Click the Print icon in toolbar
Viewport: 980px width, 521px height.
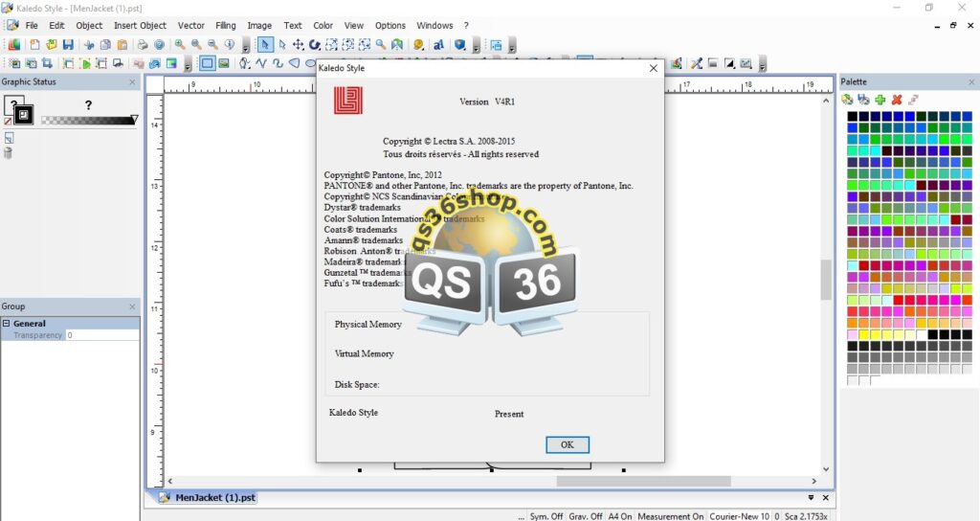tap(143, 45)
